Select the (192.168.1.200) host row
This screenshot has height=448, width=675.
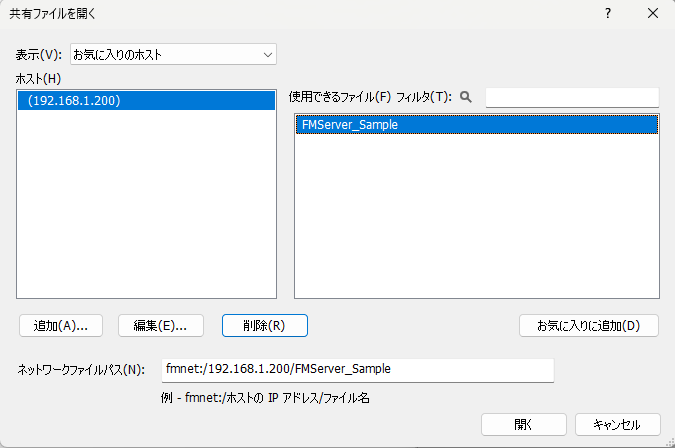click(x=146, y=100)
